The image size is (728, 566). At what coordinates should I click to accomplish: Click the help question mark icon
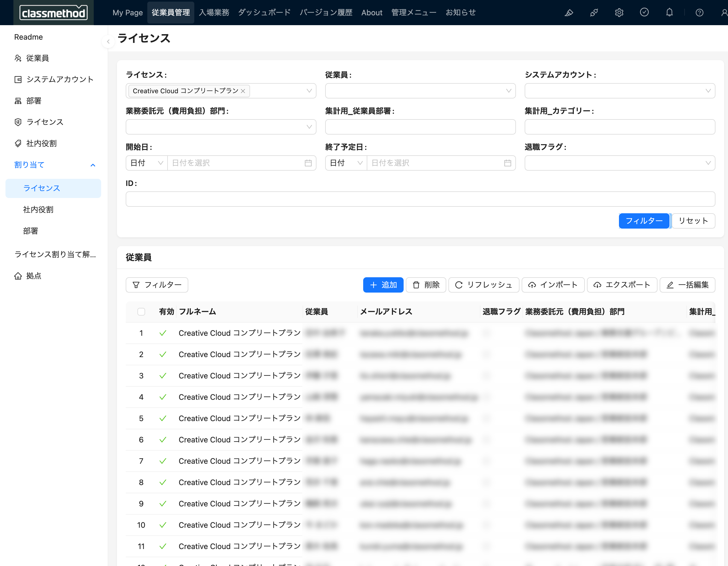[699, 13]
